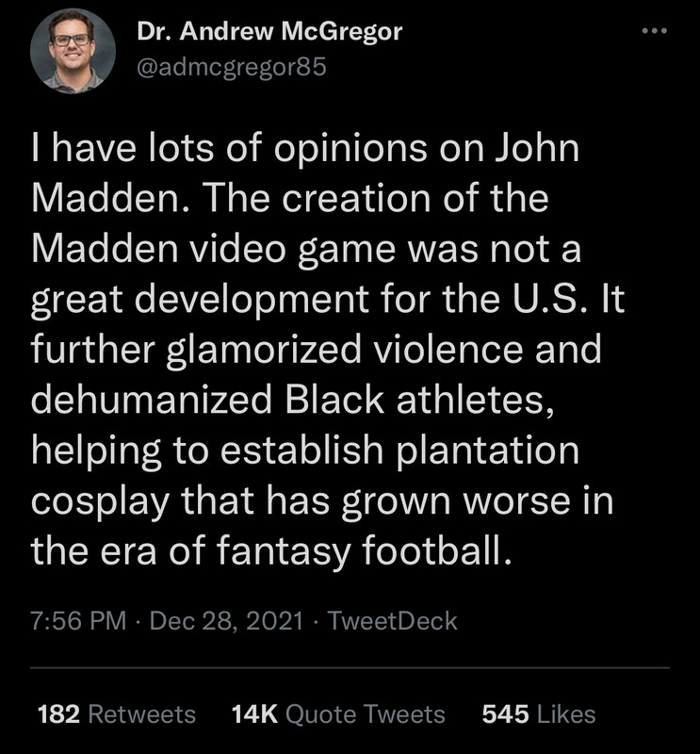This screenshot has width=700, height=754.
Task: Open the TweetDeck source label
Action: (x=392, y=620)
